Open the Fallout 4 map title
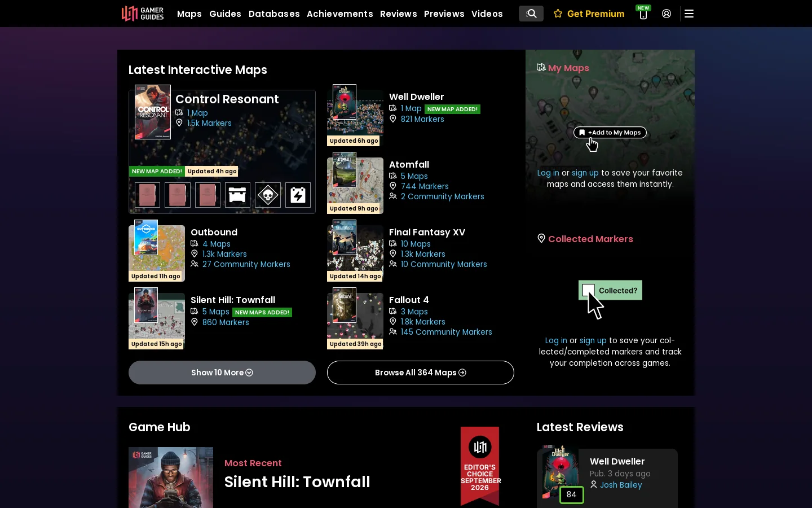Screen dimensions: 812x508 [409, 300]
